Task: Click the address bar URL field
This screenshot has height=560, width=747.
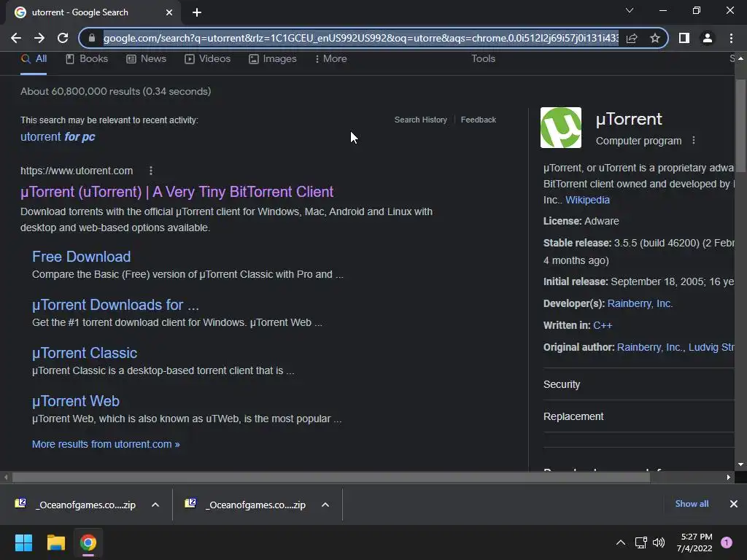Action: click(x=360, y=38)
